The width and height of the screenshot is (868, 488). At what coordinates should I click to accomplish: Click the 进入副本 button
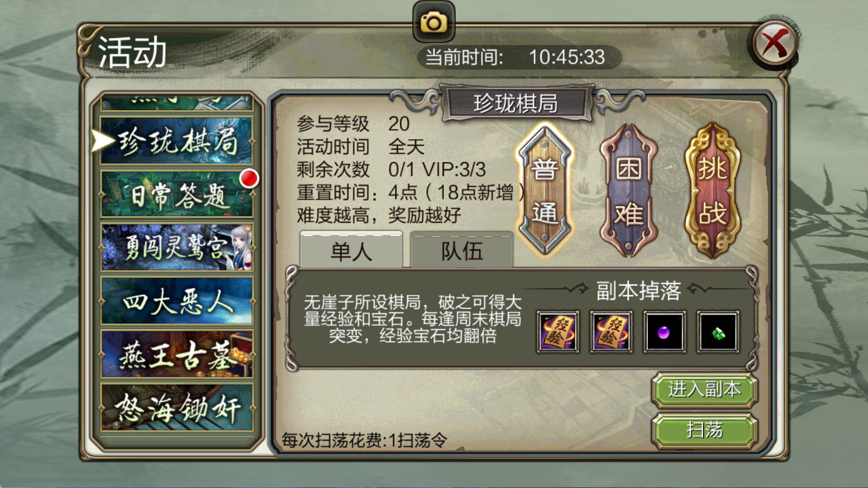(704, 390)
